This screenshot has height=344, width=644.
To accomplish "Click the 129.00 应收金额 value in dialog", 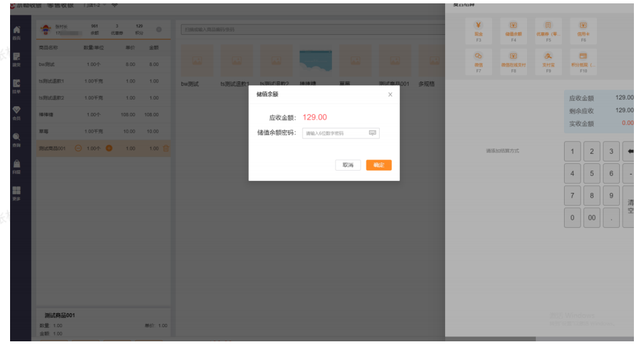I will click(315, 118).
